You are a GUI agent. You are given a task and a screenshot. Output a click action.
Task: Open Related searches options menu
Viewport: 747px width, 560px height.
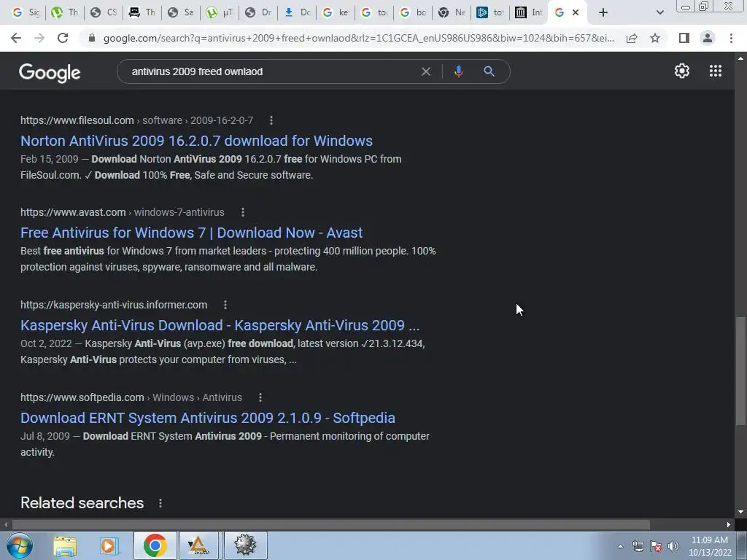pos(160,503)
